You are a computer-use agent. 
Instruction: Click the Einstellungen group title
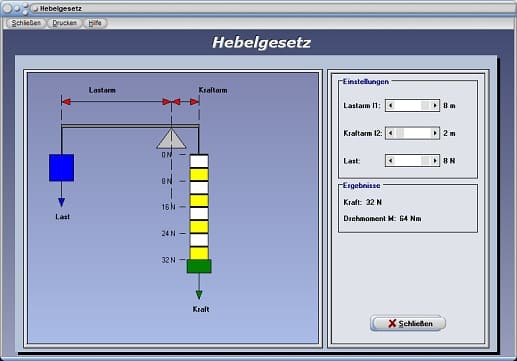[366, 82]
